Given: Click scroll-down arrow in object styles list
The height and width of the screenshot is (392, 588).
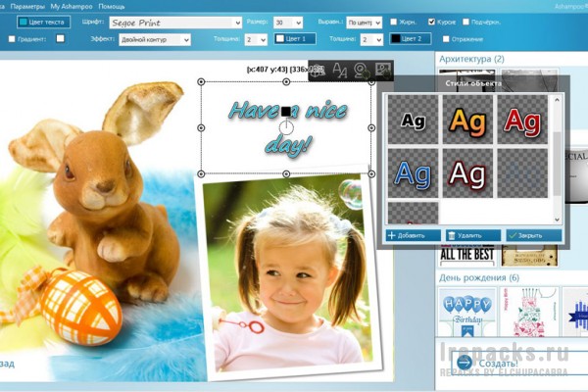Looking at the screenshot, I should coord(557,220).
